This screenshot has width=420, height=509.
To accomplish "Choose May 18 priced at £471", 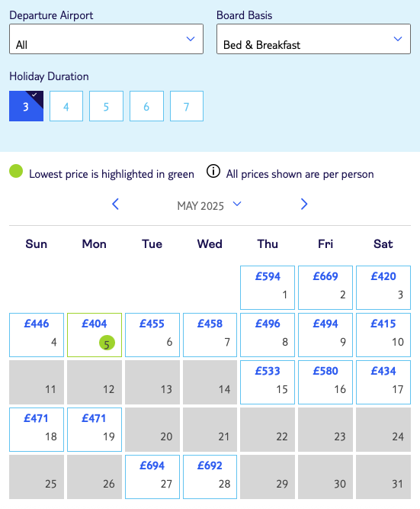I will (x=37, y=430).
